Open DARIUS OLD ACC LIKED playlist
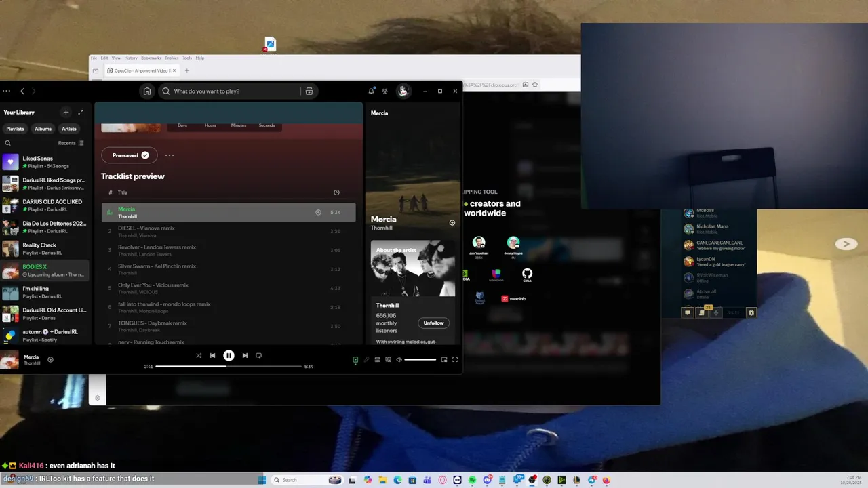This screenshot has width=868, height=488. [45, 205]
